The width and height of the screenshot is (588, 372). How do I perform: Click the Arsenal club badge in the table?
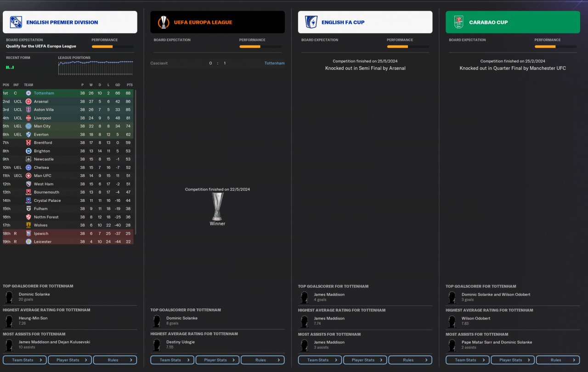click(x=28, y=102)
